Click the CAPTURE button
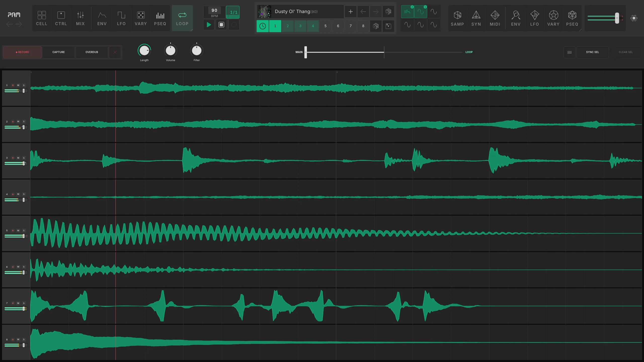 coord(59,52)
